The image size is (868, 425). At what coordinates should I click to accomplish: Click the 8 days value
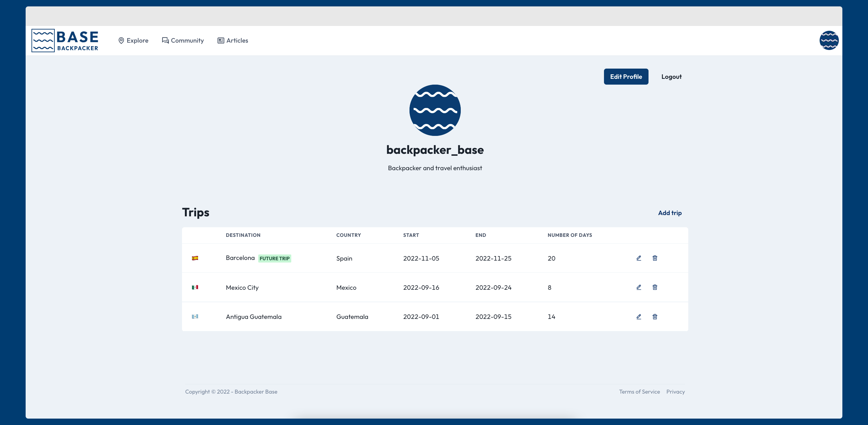tap(549, 287)
